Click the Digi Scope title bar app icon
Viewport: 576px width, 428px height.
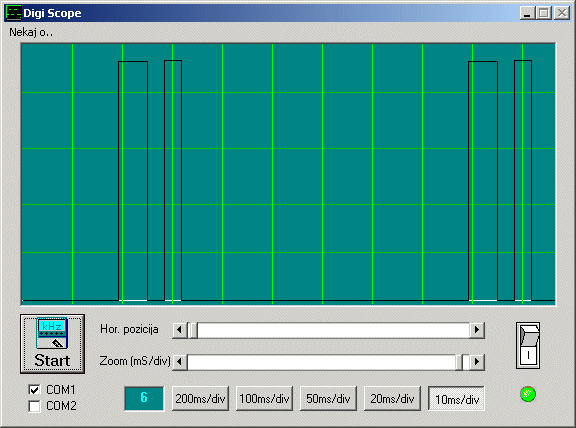click(x=14, y=13)
